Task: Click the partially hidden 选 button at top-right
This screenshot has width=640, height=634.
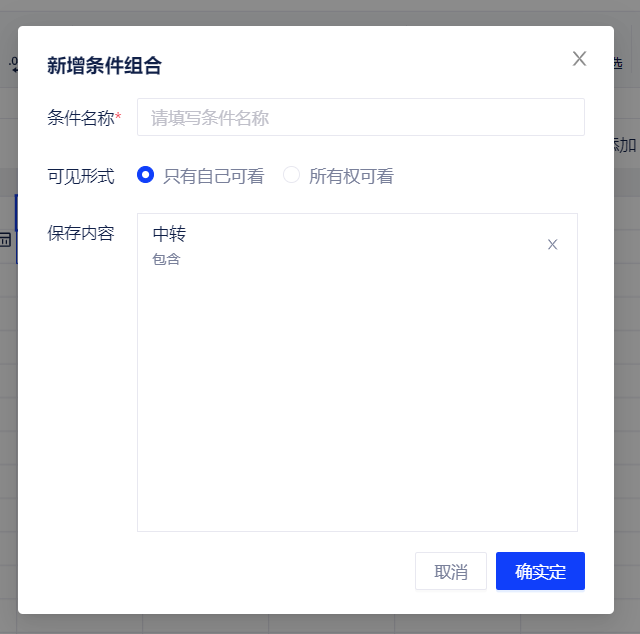Action: (627, 63)
